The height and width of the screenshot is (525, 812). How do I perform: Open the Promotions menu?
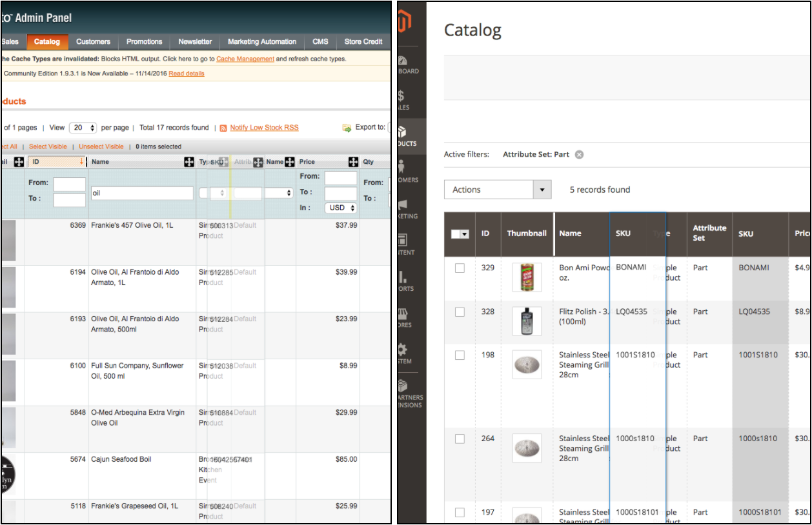143,41
